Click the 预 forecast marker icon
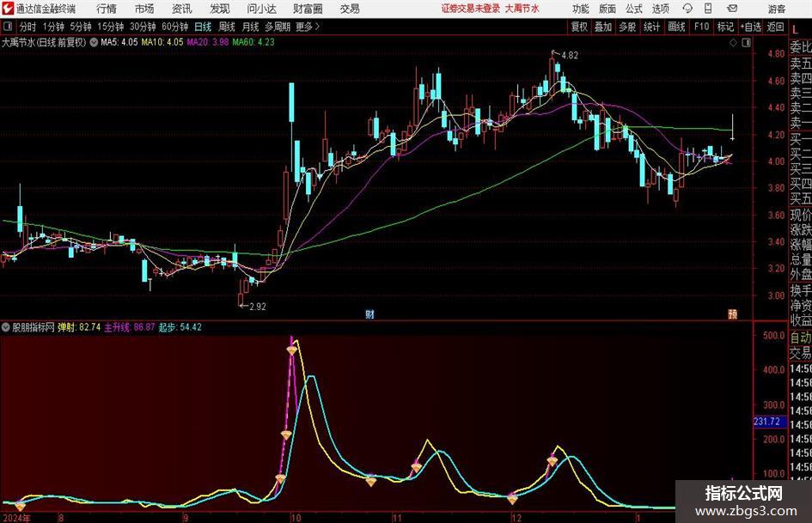 click(x=733, y=313)
